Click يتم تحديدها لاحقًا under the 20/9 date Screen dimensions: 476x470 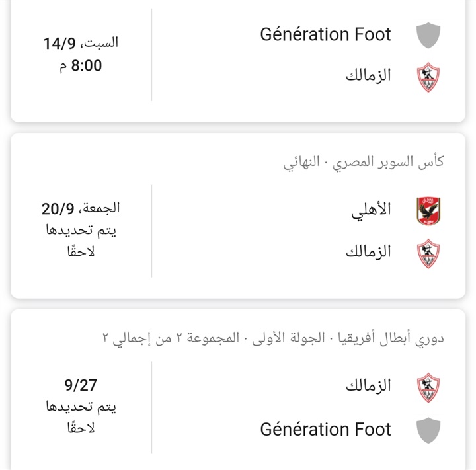[81, 241]
